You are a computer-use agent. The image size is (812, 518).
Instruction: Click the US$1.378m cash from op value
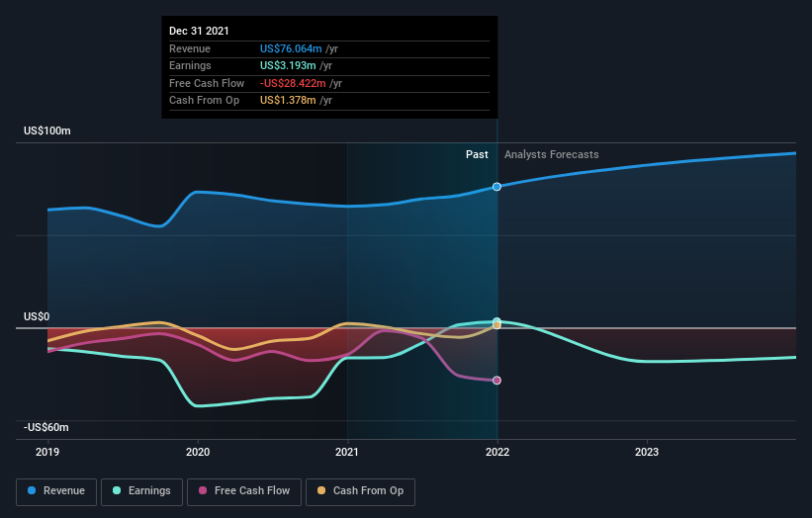click(x=288, y=101)
